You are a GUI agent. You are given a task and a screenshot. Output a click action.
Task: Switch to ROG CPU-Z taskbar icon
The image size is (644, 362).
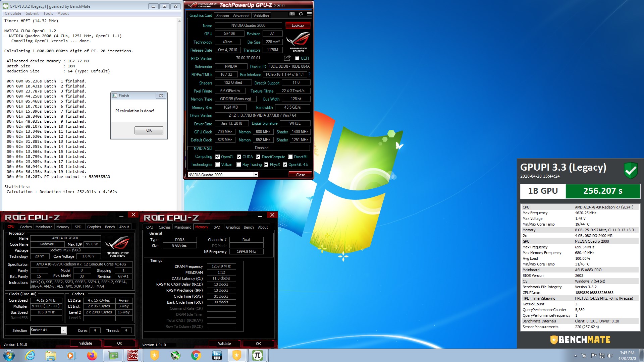tap(133, 355)
